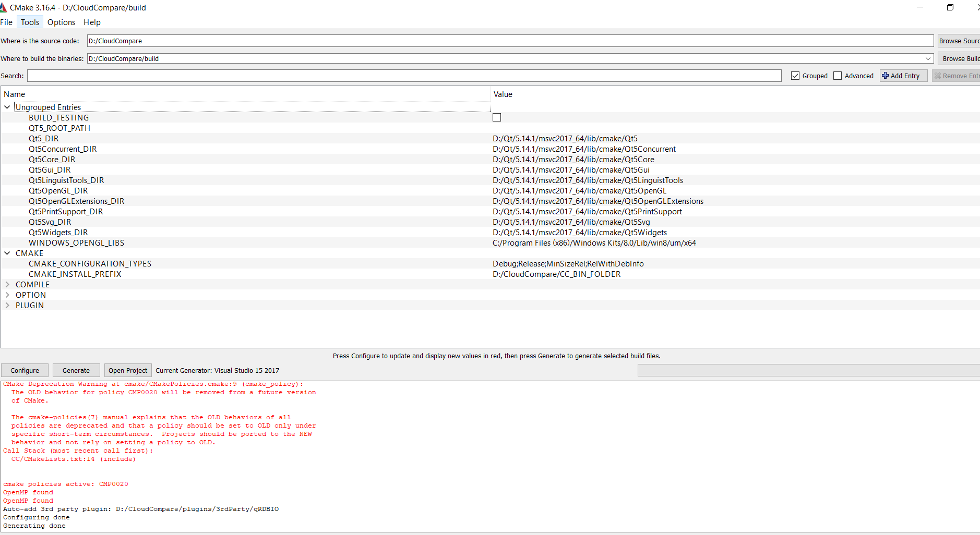Enable the Advanced checkbox
This screenshot has height=535, width=980.
[x=838, y=76]
